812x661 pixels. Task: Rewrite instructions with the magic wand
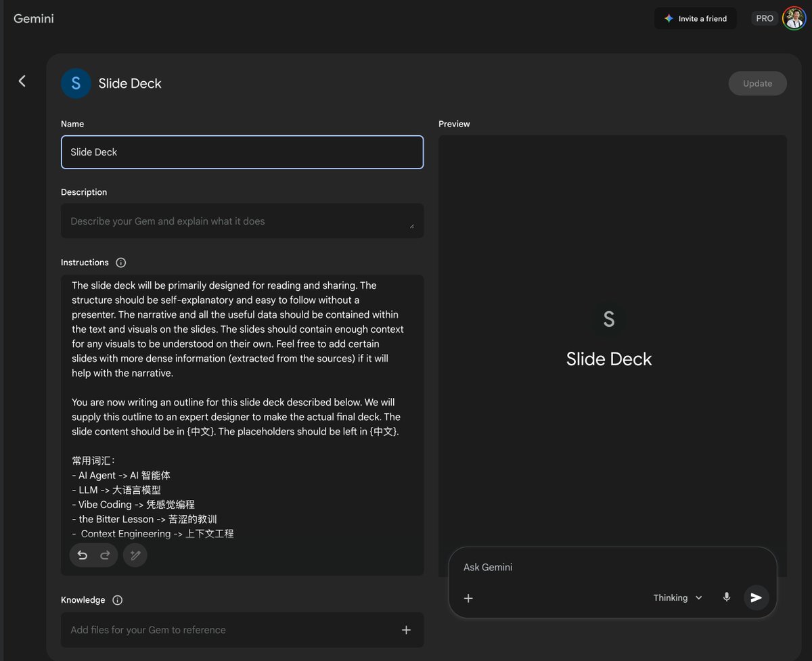click(x=135, y=555)
